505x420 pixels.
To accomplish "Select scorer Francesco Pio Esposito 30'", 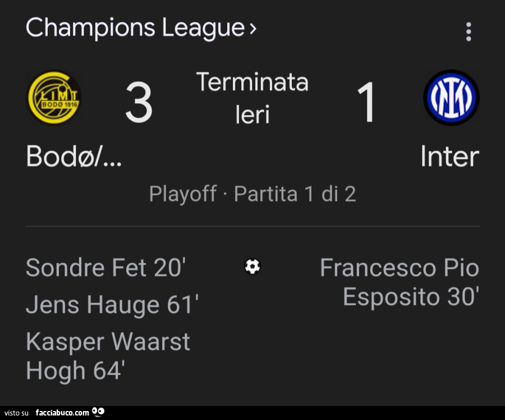I will click(400, 282).
